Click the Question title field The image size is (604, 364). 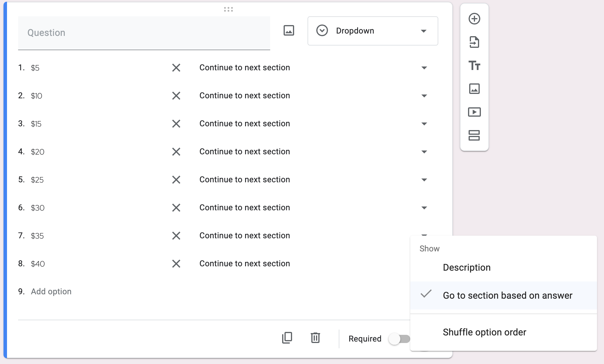click(144, 33)
